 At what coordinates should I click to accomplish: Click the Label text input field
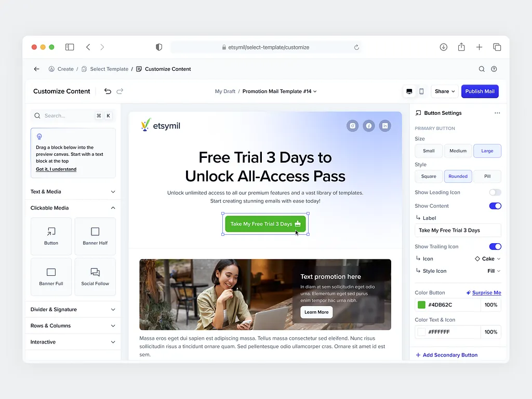coord(458,230)
